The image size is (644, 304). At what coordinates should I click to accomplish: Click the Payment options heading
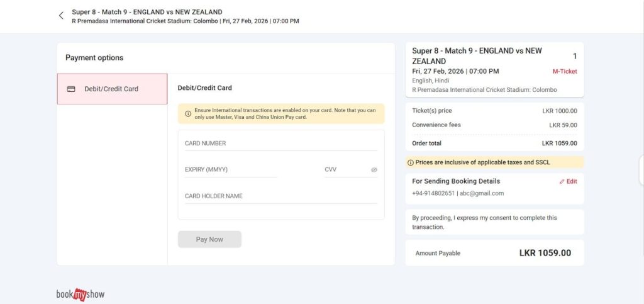point(94,57)
